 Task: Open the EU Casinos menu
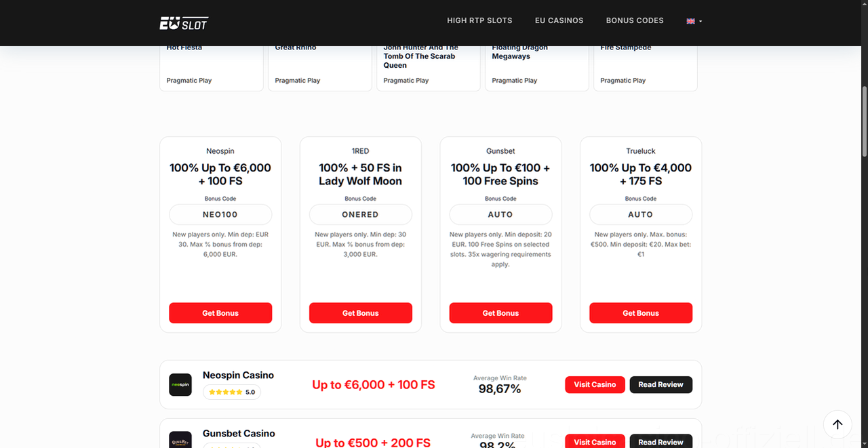coord(559,20)
